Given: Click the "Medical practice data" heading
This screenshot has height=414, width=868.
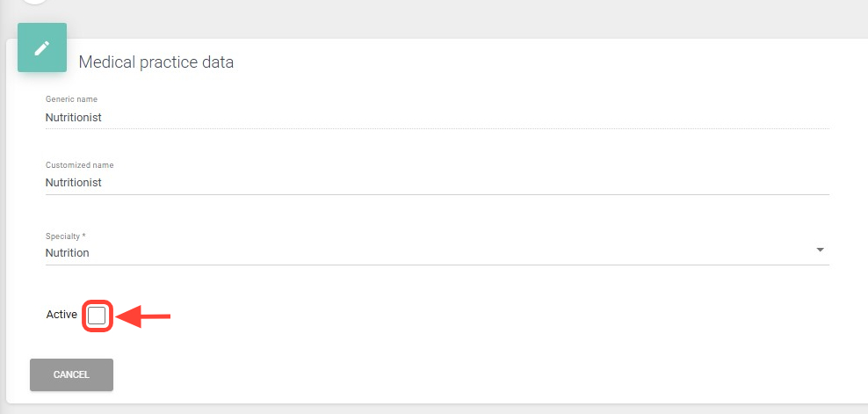Looking at the screenshot, I should 156,62.
